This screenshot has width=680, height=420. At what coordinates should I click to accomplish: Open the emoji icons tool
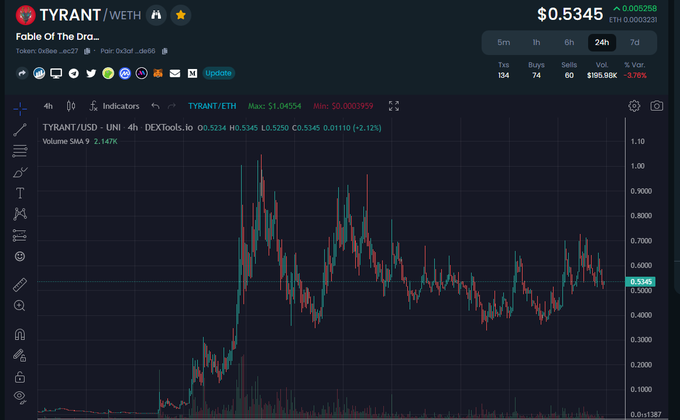pos(20,256)
